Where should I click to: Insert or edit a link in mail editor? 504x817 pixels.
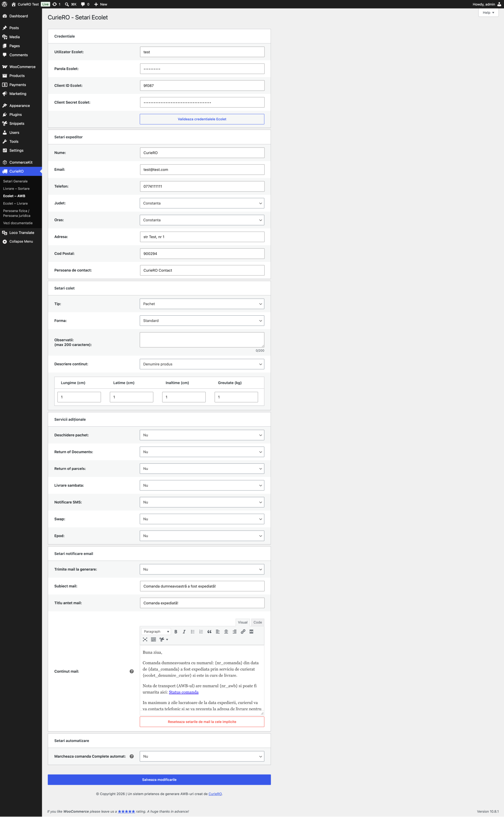pos(243,632)
